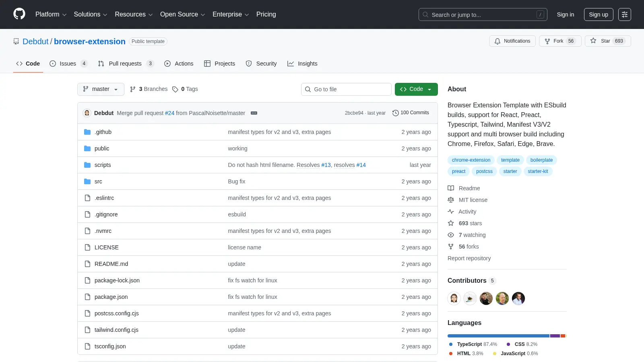
Task: Switch to the Actions tab
Action: click(179, 64)
